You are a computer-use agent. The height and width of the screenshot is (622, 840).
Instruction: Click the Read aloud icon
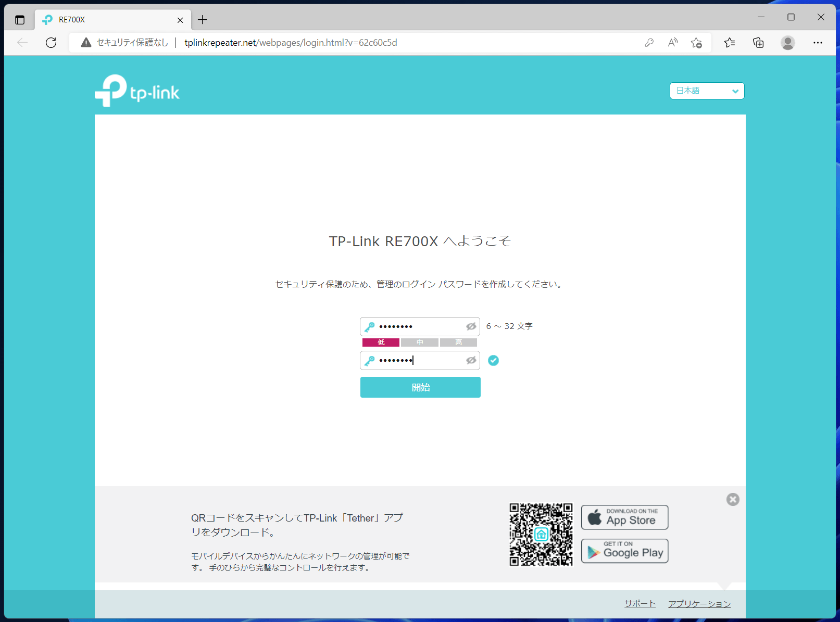673,43
